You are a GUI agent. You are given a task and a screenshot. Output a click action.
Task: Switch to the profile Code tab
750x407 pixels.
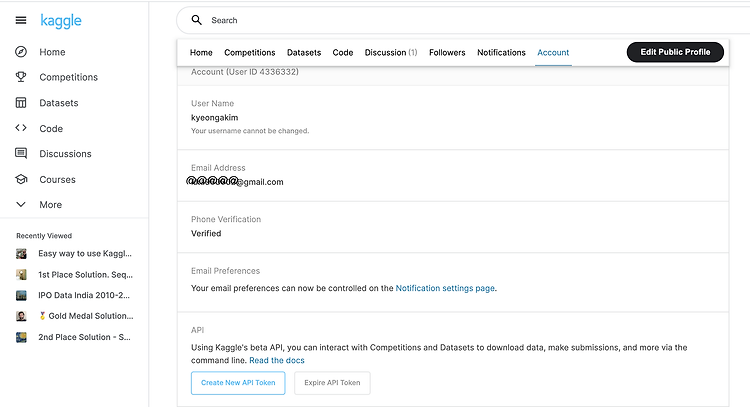[x=342, y=53]
